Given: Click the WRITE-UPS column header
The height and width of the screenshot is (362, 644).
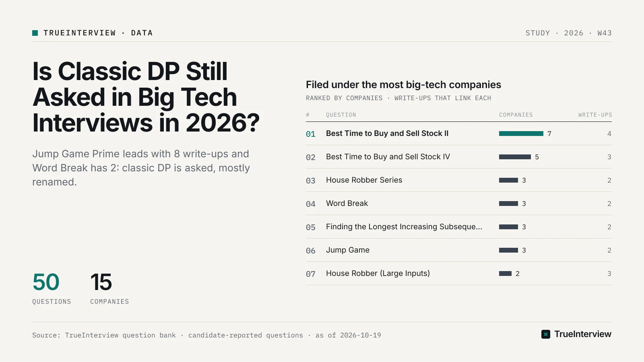Looking at the screenshot, I should pos(595,115).
